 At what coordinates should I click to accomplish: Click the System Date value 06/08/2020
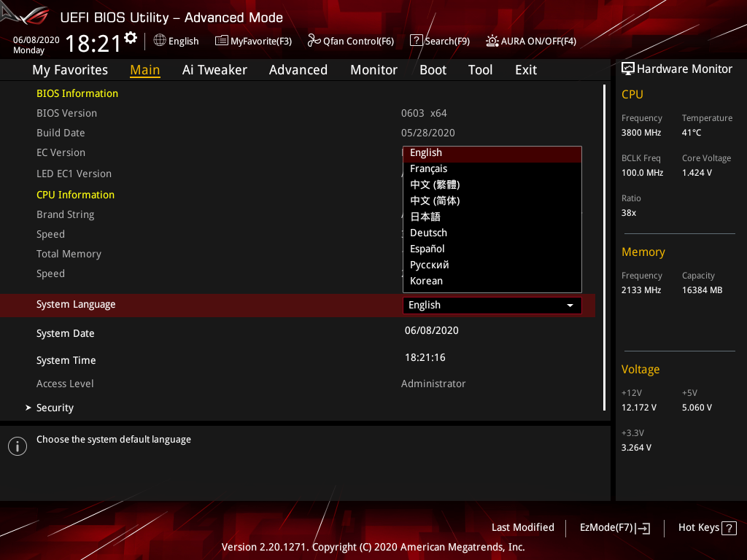[x=432, y=330]
